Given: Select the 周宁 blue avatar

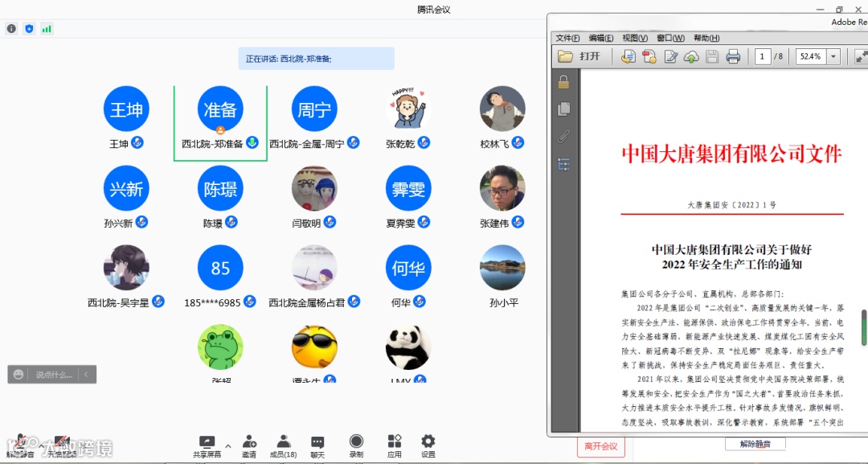Looking at the screenshot, I should click(314, 109).
